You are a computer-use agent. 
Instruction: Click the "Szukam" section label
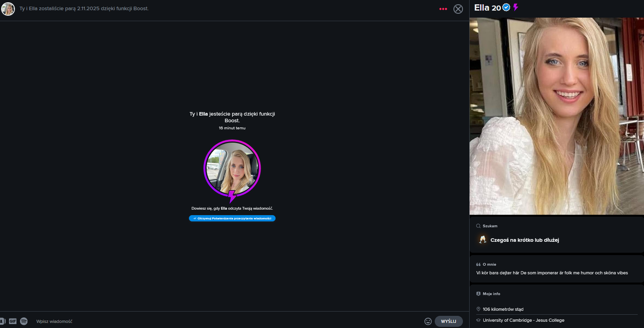tap(490, 226)
